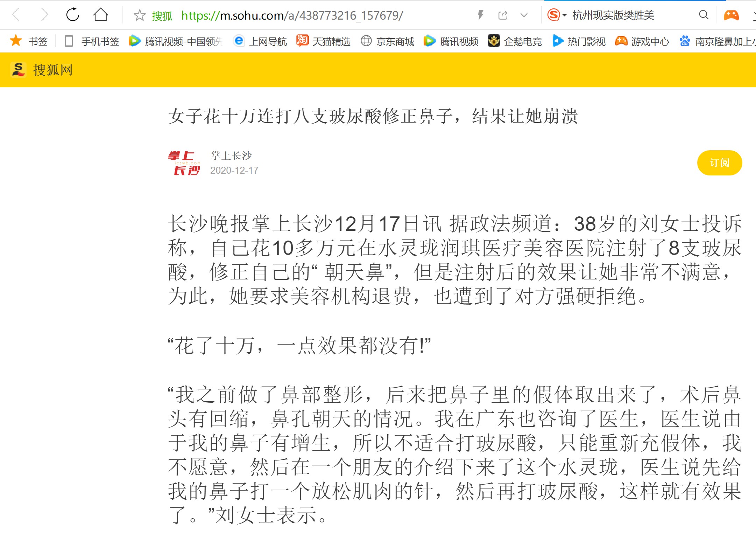Image resolution: width=756 pixels, height=534 pixels.
Task: Click the quote “花了十万，一点效果都没有!”
Action: tap(299, 346)
